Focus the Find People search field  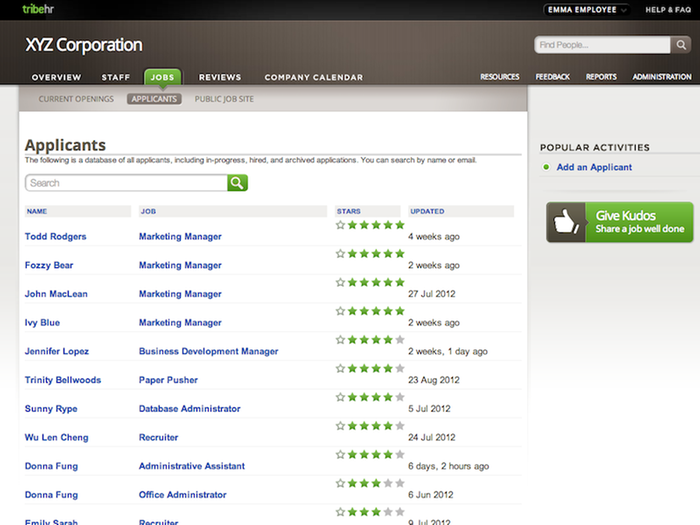602,45
